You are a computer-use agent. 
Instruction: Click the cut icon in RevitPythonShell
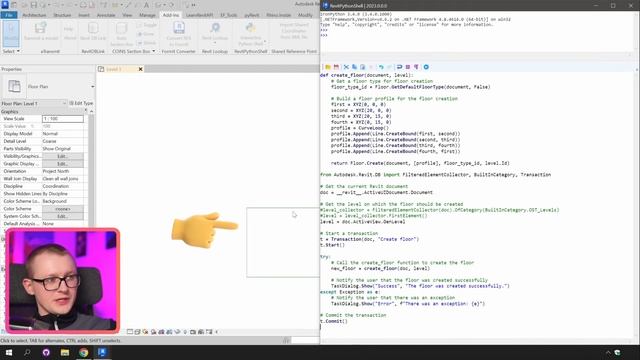(346, 67)
